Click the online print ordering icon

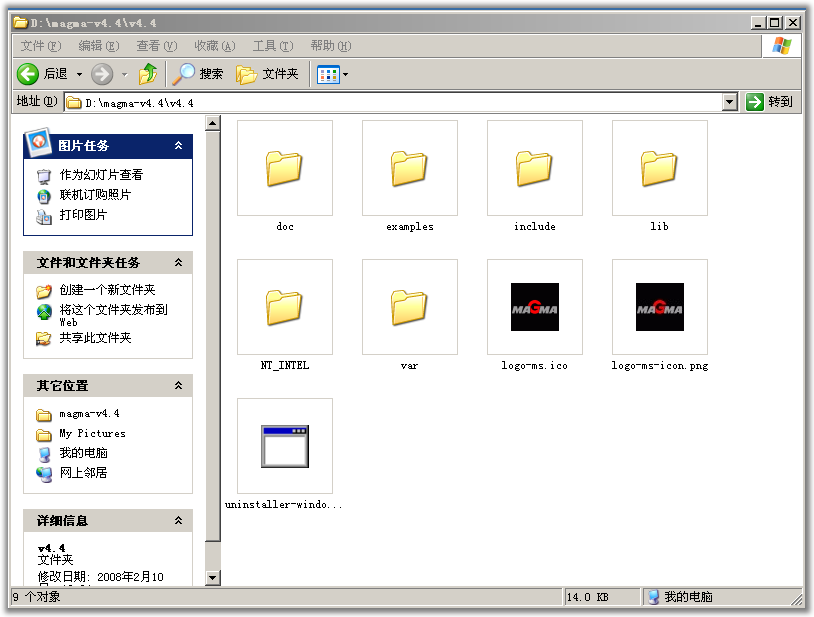coord(44,196)
